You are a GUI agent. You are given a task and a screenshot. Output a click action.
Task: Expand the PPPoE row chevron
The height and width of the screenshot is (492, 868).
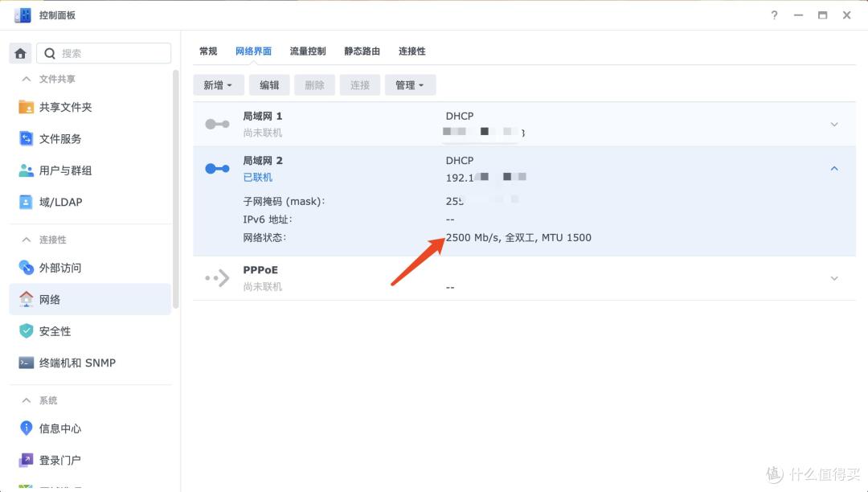pos(834,278)
